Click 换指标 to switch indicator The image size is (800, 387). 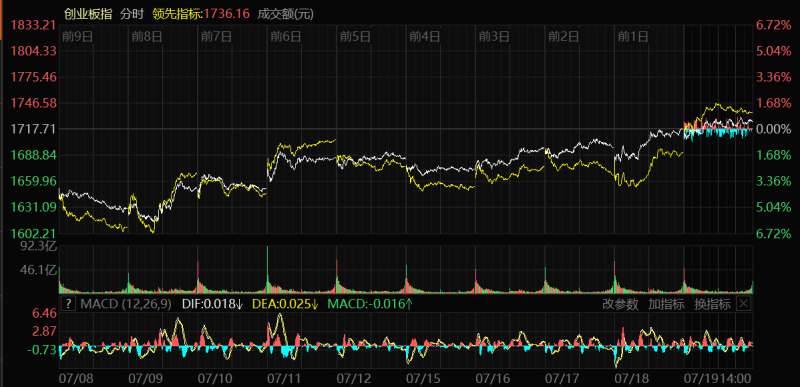pos(712,304)
